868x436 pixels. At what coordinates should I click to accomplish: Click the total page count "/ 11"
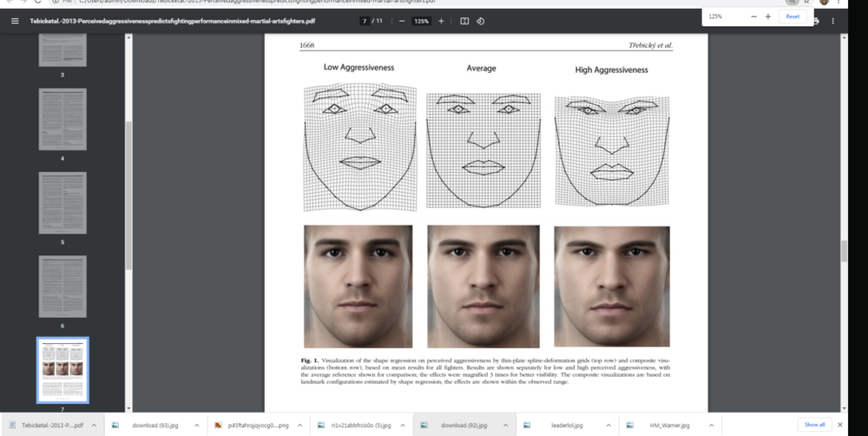pyautogui.click(x=378, y=21)
